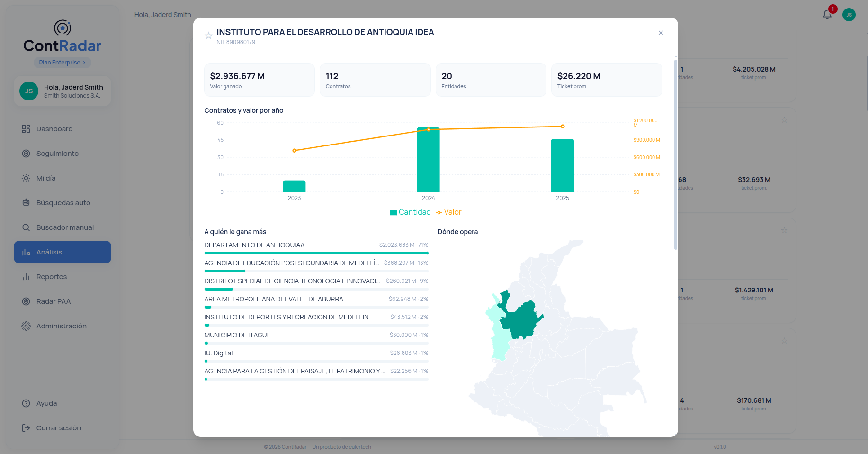Click the 2024 bar in the chart
Viewport: 868px width, 454px height.
tap(428, 160)
